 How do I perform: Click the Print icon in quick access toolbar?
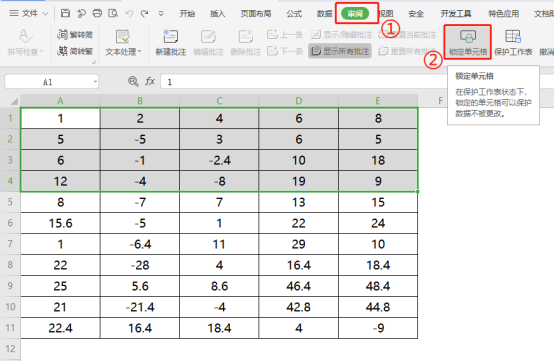tap(97, 13)
